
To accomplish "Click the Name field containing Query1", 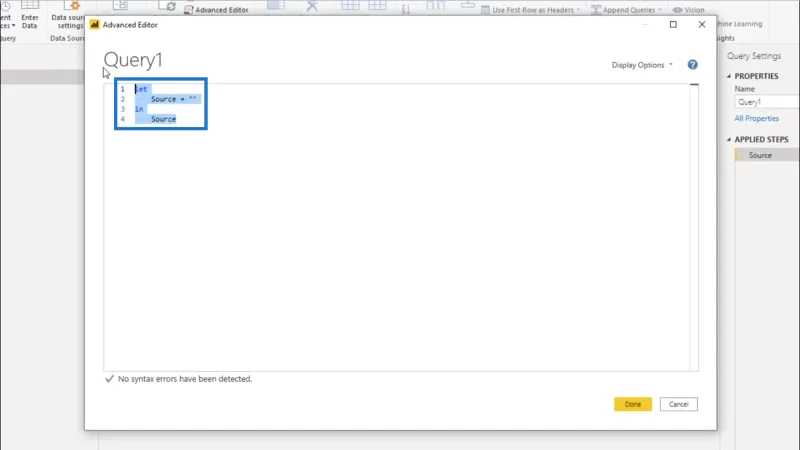I will pos(767,102).
